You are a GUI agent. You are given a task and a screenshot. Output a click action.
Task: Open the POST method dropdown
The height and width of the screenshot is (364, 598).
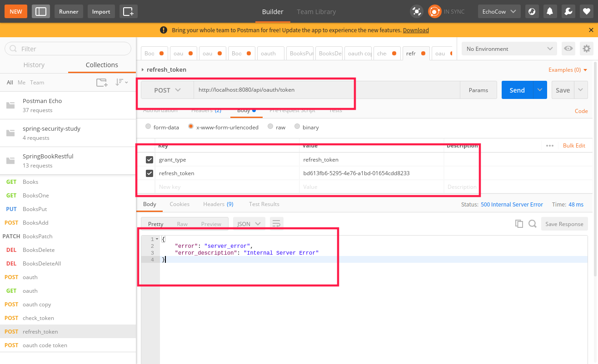167,90
